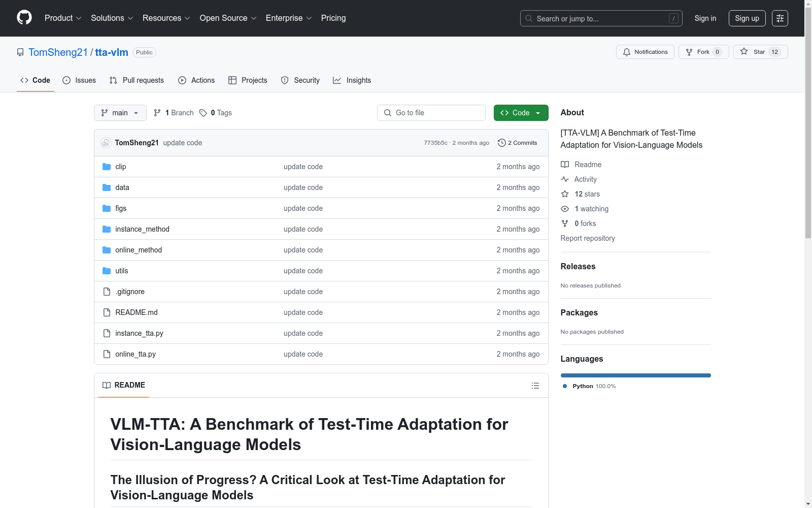Click the forks icon in About
812x508 pixels.
[x=565, y=224]
